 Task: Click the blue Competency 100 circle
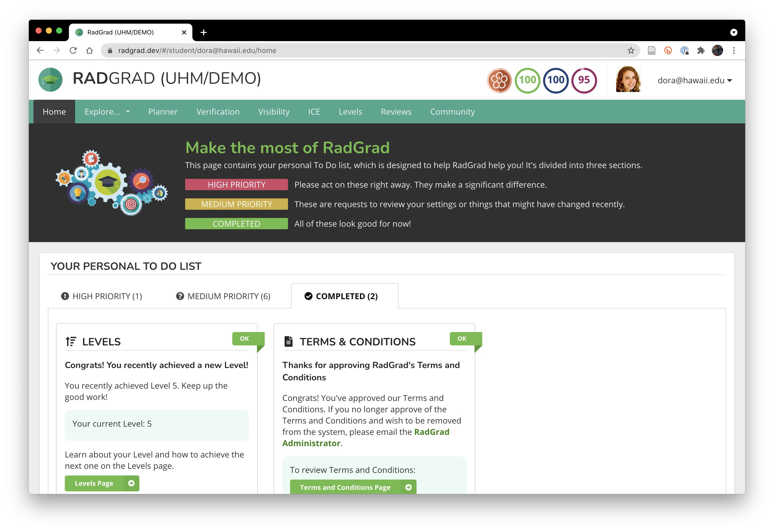click(556, 80)
